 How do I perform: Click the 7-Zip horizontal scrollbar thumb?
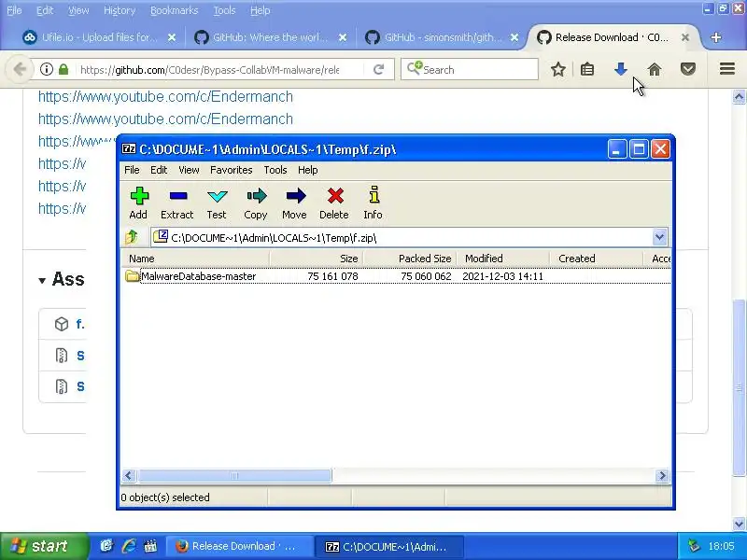[234, 475]
